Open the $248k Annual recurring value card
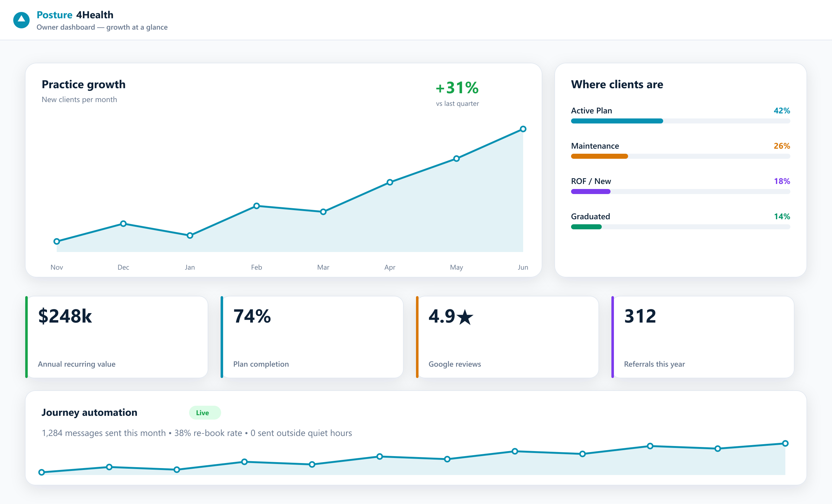This screenshot has height=504, width=832. click(x=117, y=337)
